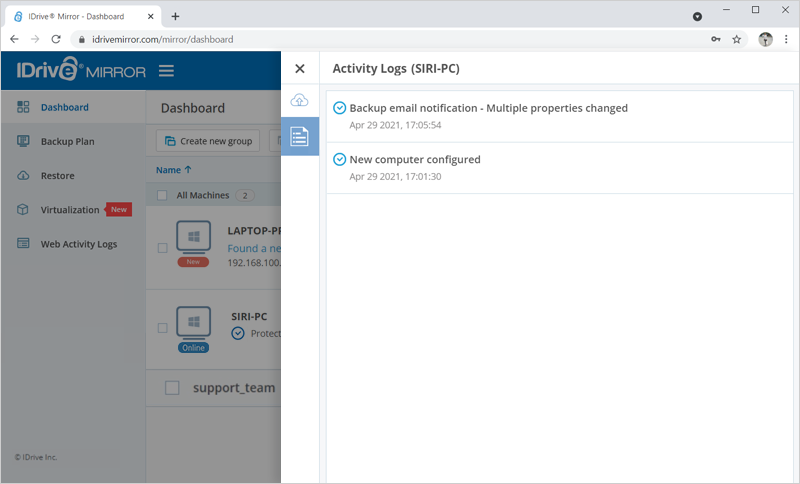The image size is (800, 484).
Task: Toggle the hamburger menu beside IDrive Mirror
Action: pos(166,71)
